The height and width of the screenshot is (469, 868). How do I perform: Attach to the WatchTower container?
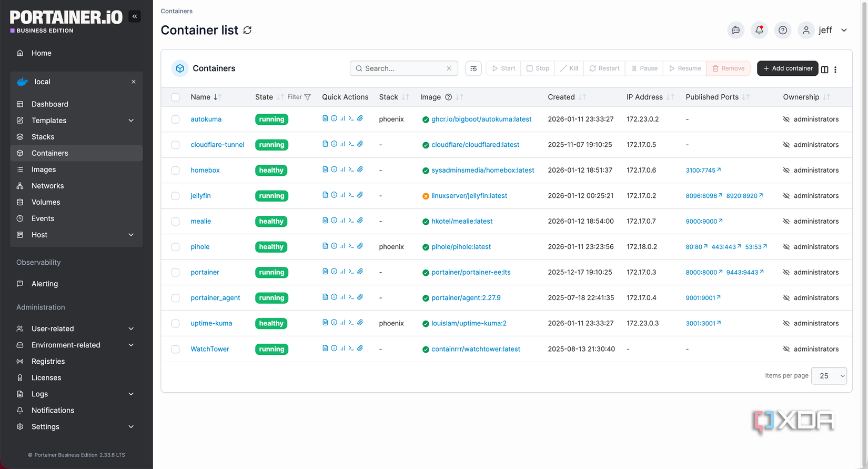pyautogui.click(x=360, y=348)
